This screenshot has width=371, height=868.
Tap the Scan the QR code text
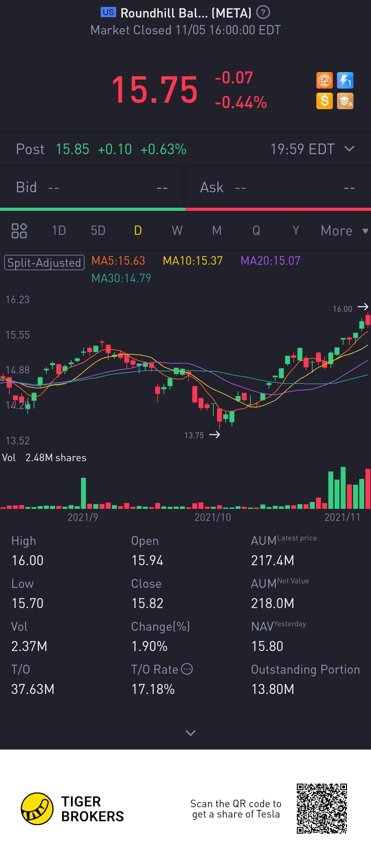[236, 809]
